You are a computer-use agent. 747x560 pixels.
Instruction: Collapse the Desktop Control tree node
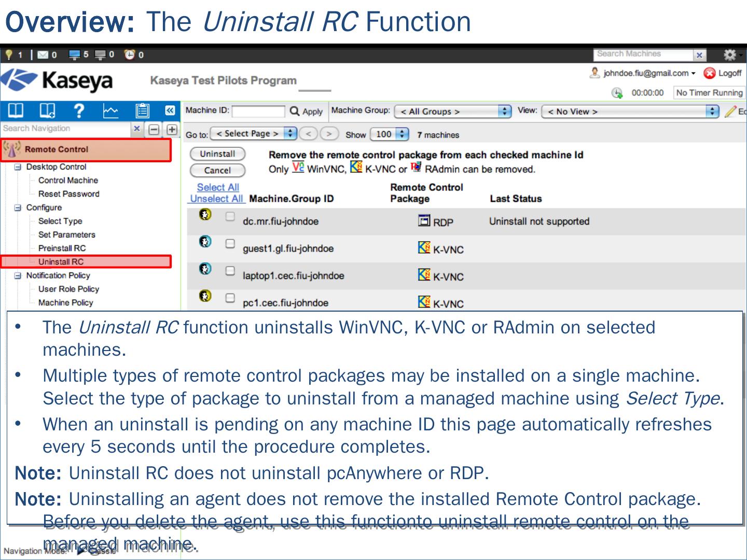coord(18,167)
